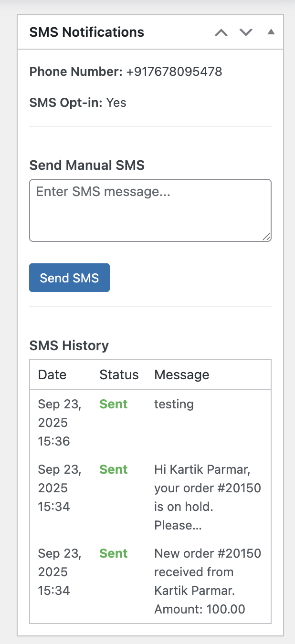
Task: Move SMS Notifications panel up
Action: (221, 32)
